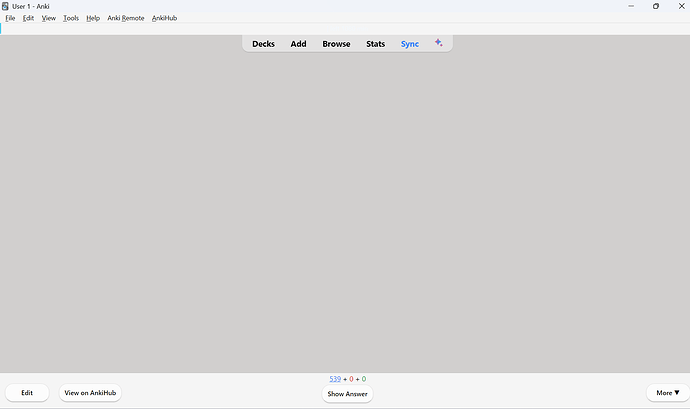Show the Stats page
The image size is (690, 409).
(375, 44)
